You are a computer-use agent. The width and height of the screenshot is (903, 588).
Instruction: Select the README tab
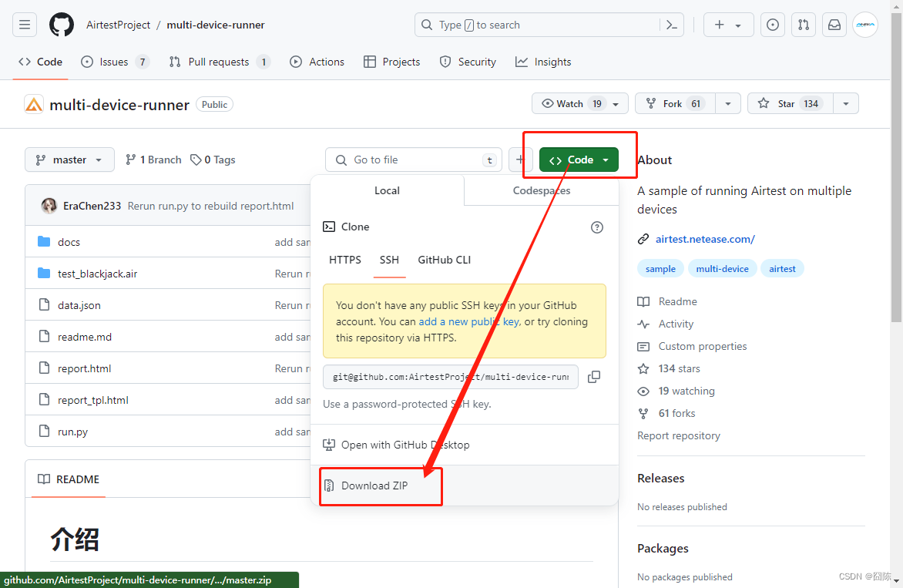click(x=69, y=479)
